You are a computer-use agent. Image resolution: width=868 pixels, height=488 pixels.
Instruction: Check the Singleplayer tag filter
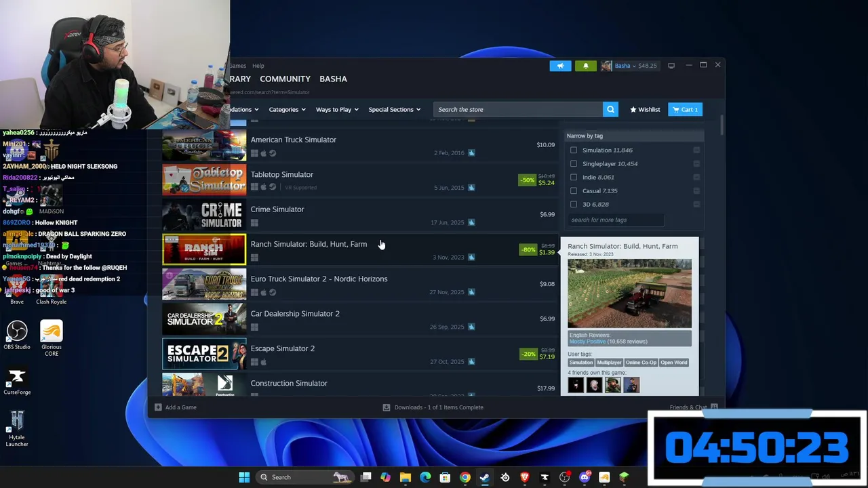coord(574,163)
